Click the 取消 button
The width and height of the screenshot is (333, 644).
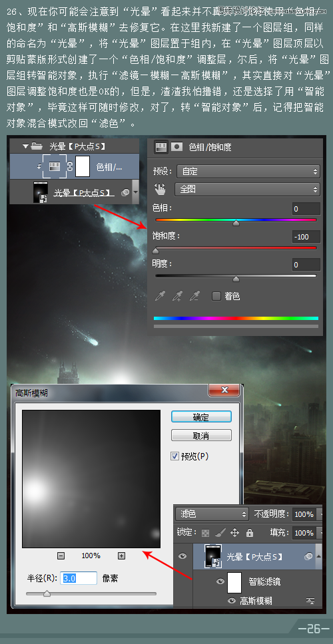coord(201,435)
